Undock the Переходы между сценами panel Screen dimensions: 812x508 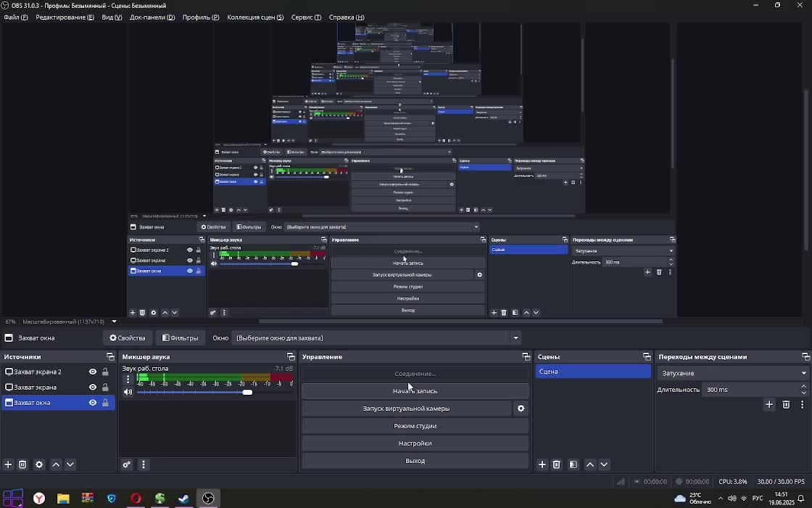(805, 356)
